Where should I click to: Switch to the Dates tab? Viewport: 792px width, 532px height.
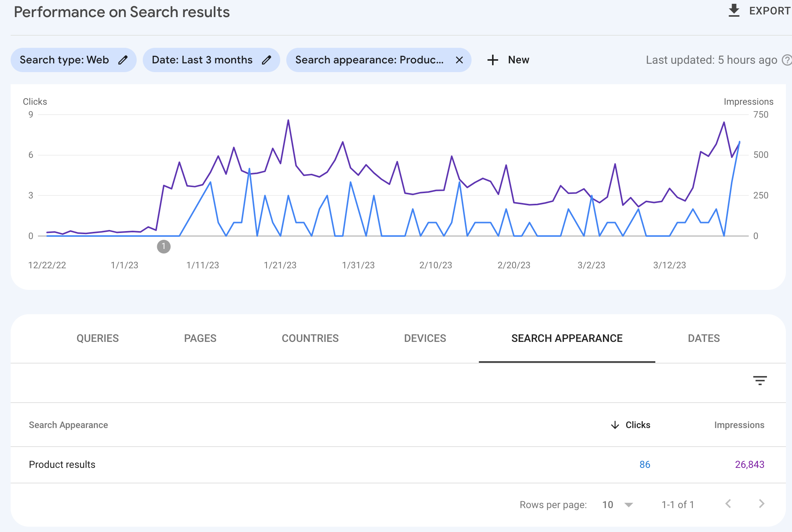pyautogui.click(x=704, y=338)
